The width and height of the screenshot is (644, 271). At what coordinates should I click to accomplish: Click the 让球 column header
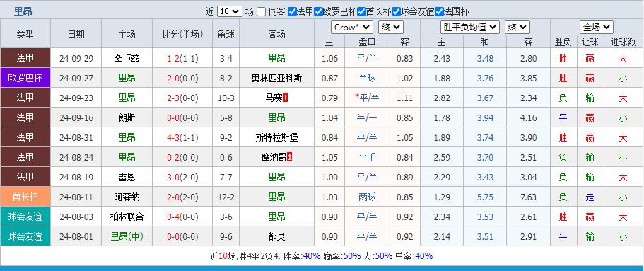[590, 42]
